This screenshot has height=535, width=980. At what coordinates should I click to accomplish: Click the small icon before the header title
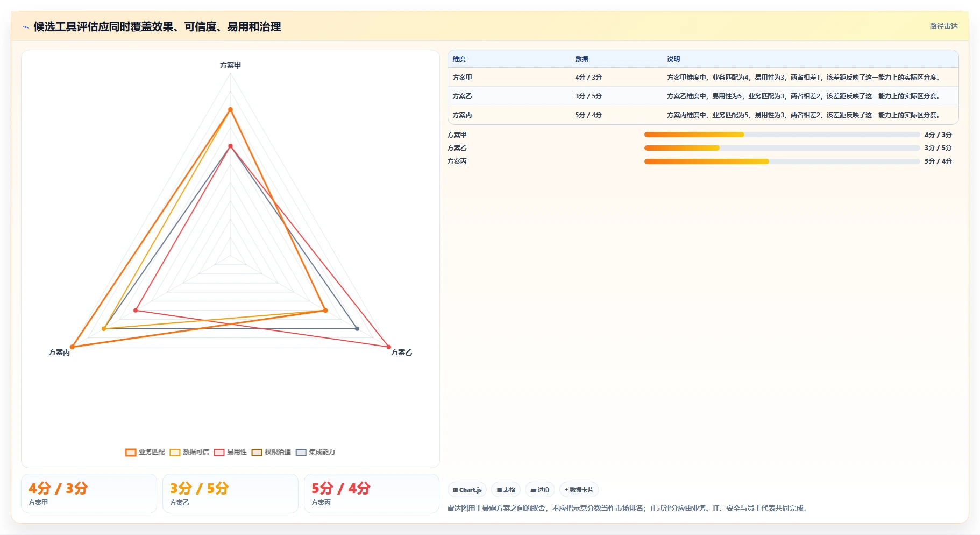[25, 27]
